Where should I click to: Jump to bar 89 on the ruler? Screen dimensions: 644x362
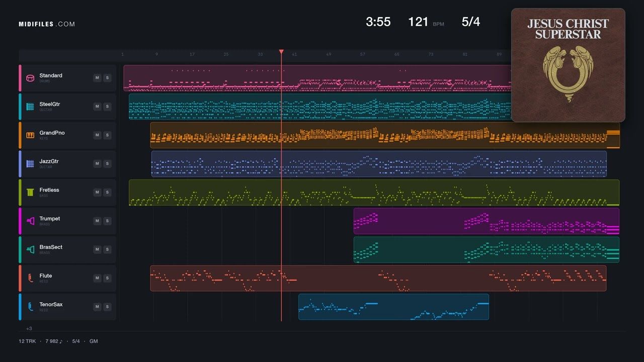click(x=499, y=54)
